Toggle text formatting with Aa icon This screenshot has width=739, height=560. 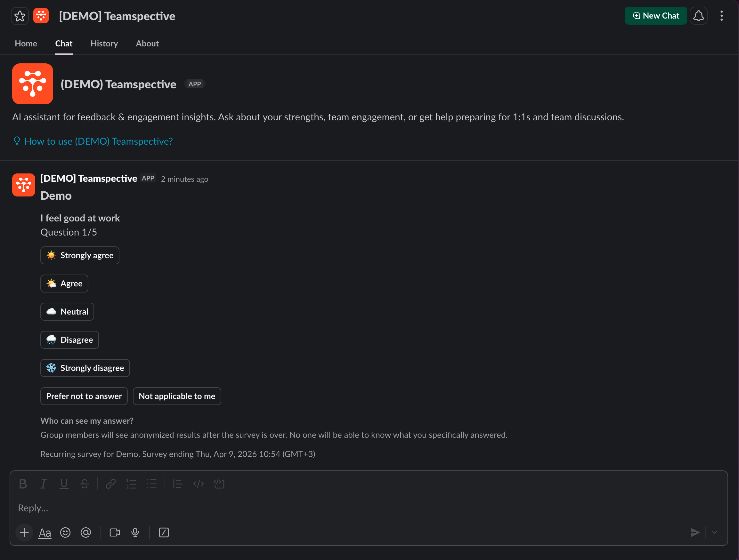pyautogui.click(x=45, y=532)
